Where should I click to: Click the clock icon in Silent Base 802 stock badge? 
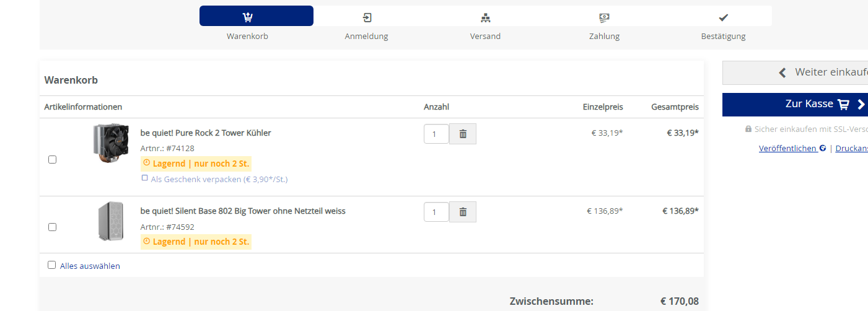point(147,241)
